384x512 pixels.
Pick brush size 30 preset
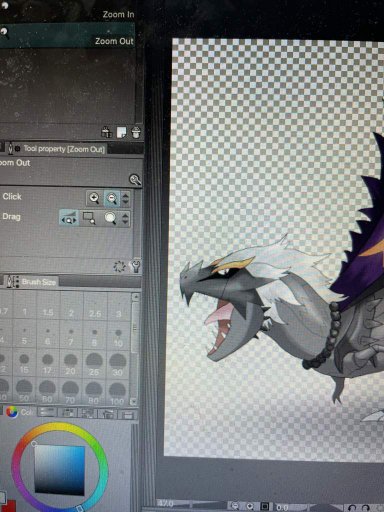pyautogui.click(x=118, y=364)
